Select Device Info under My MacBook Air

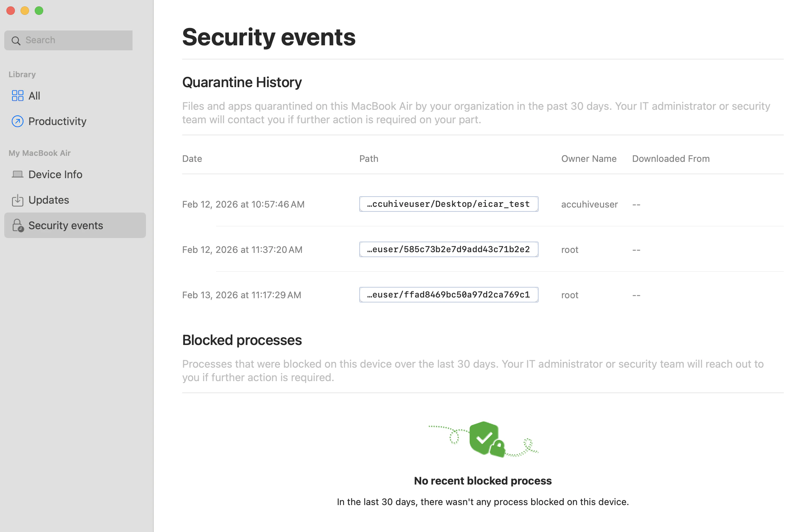[x=56, y=174]
